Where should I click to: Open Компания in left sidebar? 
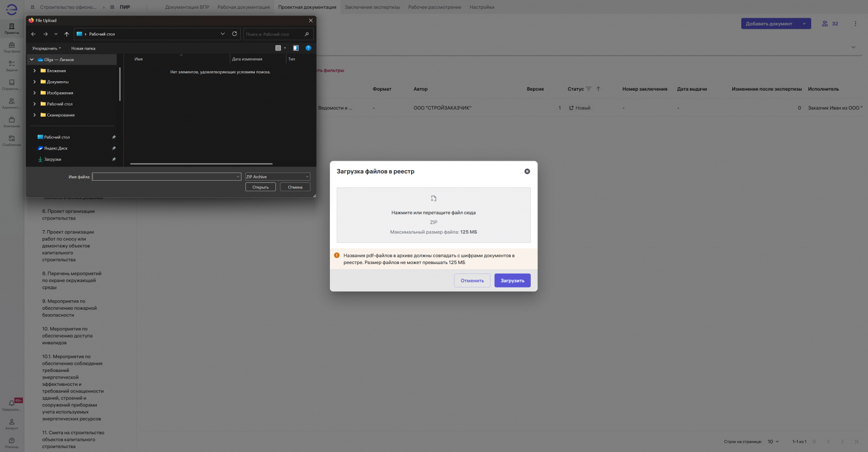[12, 122]
